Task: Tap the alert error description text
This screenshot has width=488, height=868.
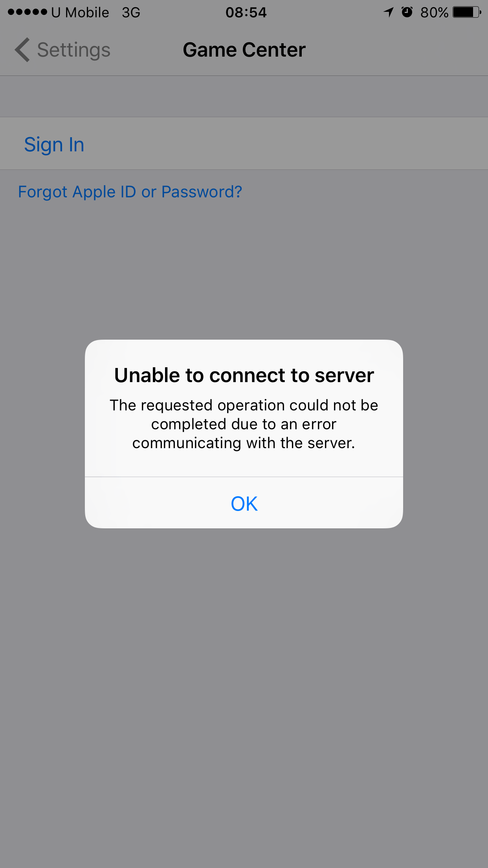Action: [x=244, y=424]
